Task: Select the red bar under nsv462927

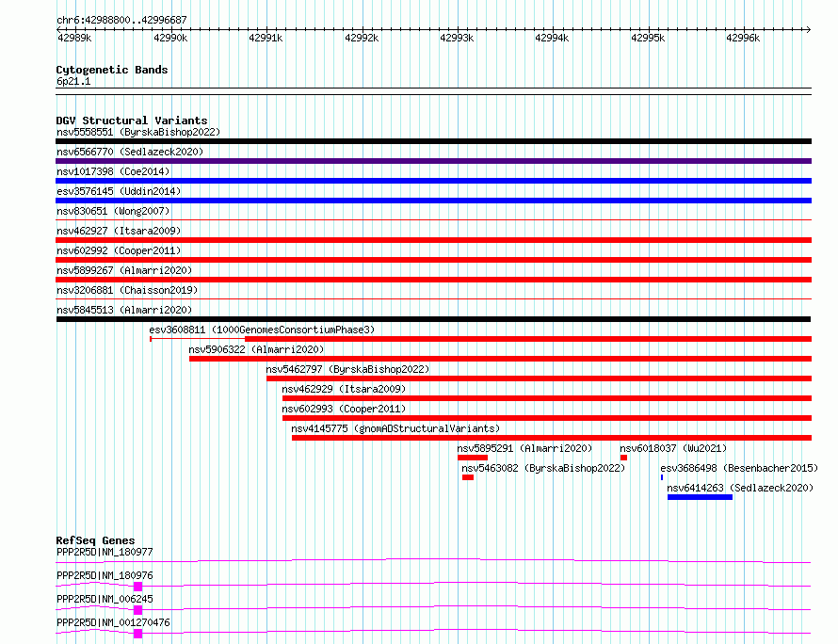Action: pos(433,240)
